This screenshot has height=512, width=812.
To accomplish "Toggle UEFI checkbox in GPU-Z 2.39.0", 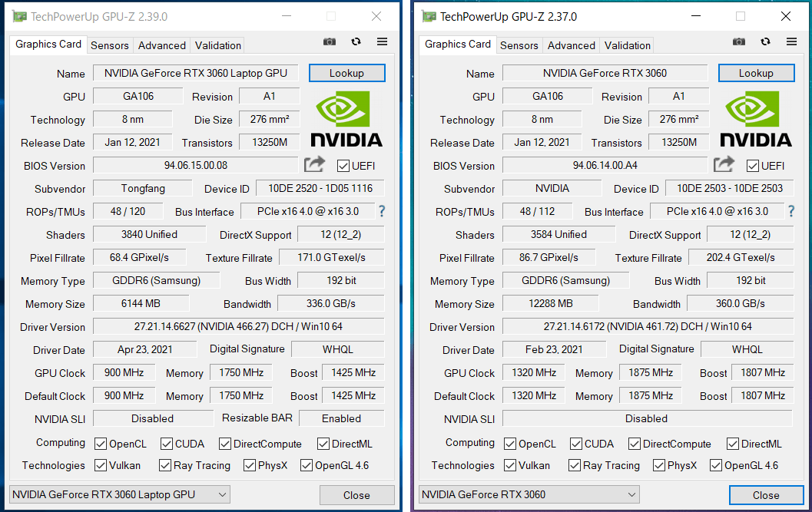I will click(343, 166).
